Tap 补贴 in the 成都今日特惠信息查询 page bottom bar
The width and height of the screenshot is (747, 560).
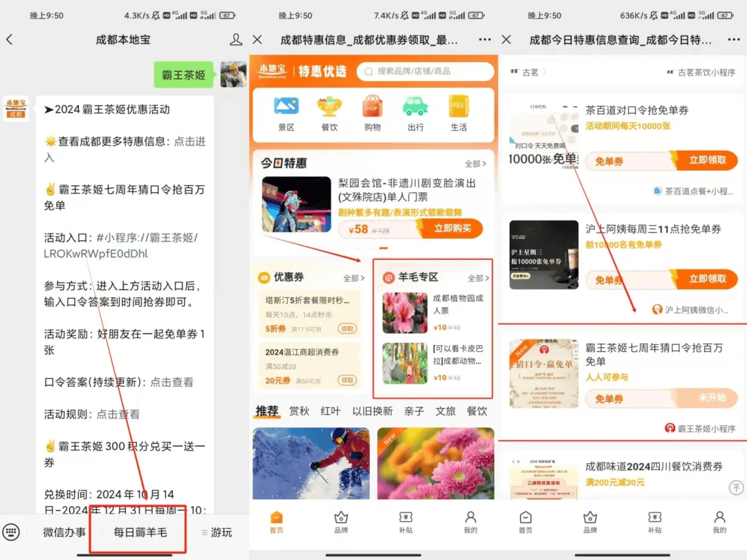654,523
